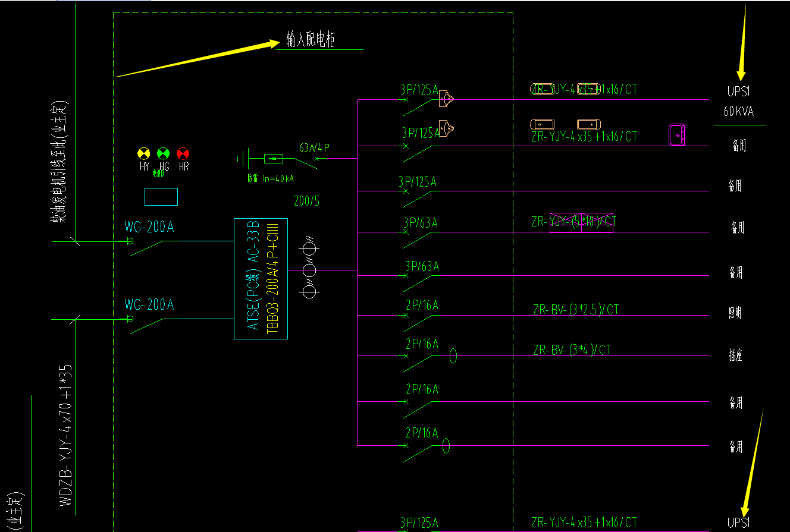Select the cyan ATSE(PC级) AC-33B text

coord(254,275)
